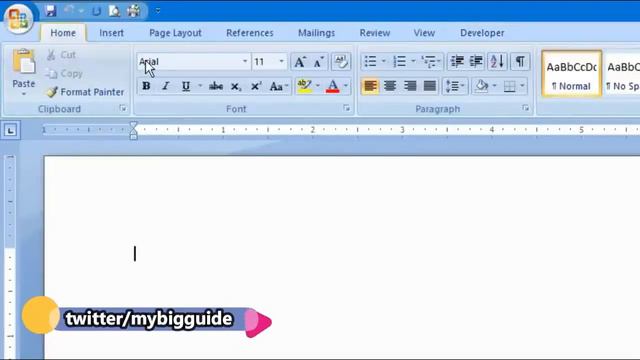This screenshot has width=640, height=360.
Task: Select Align Text Left
Action: coord(370,86)
